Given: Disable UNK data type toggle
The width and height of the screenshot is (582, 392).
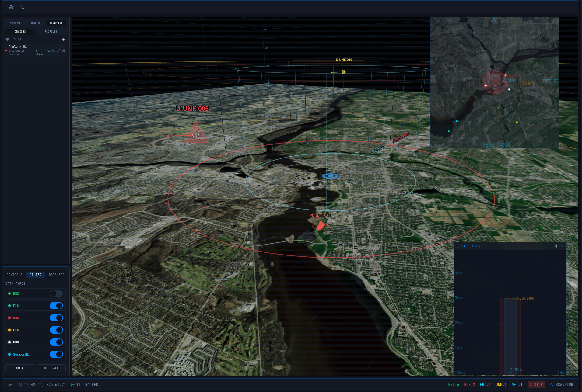Looking at the screenshot, I should coord(56,342).
